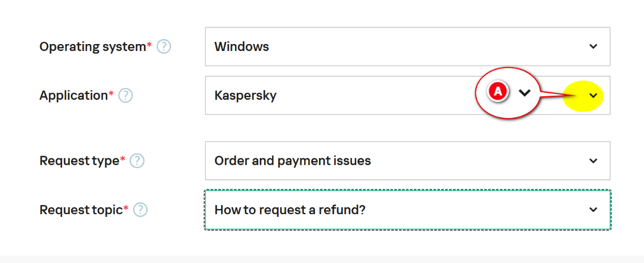
Task: Click the chevron inside the callout bubble
Action: click(x=524, y=92)
